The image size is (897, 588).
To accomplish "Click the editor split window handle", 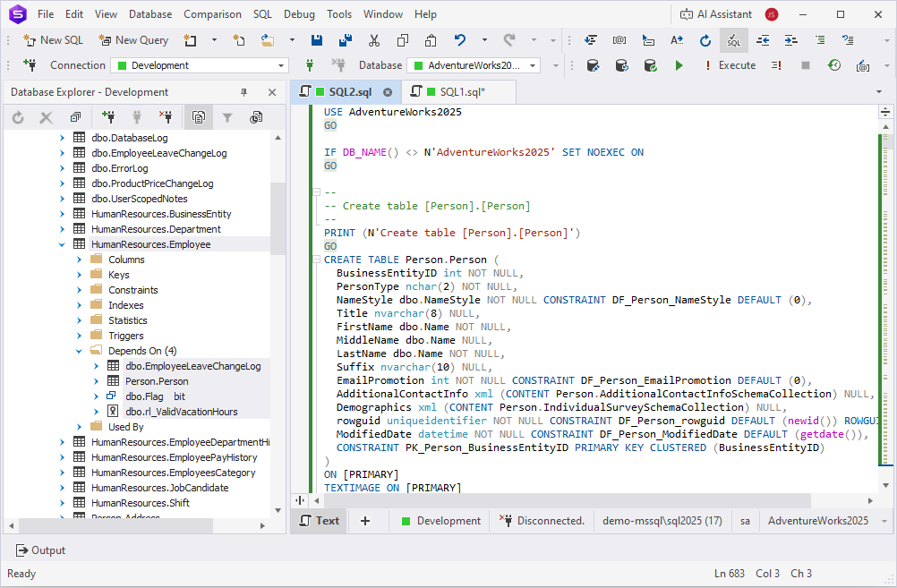I will pos(885,112).
